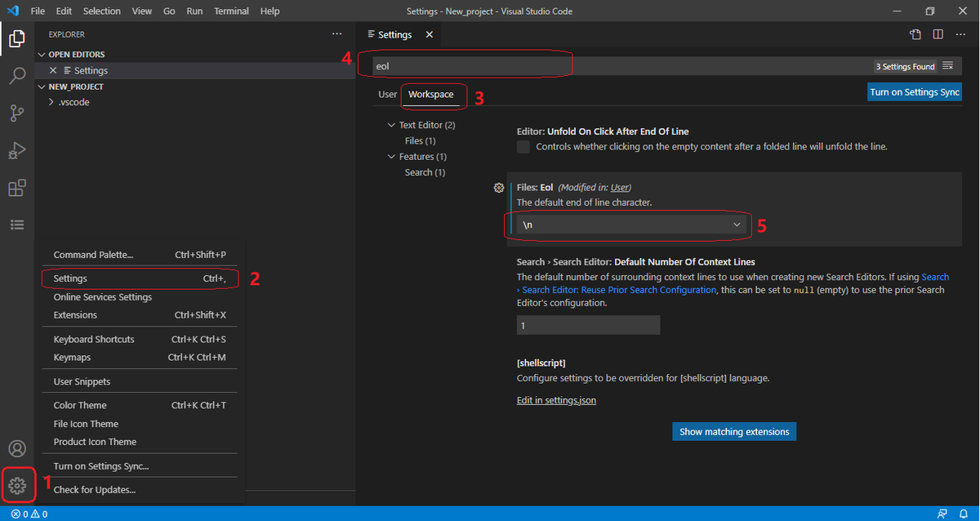This screenshot has width=980, height=521.
Task: Open the Search view from the activity bar
Action: tap(16, 76)
